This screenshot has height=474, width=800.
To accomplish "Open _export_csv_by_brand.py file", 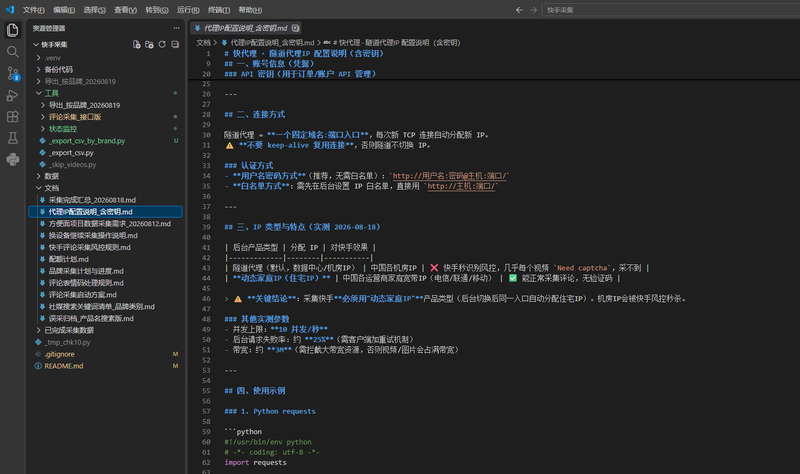I will click(x=105, y=141).
